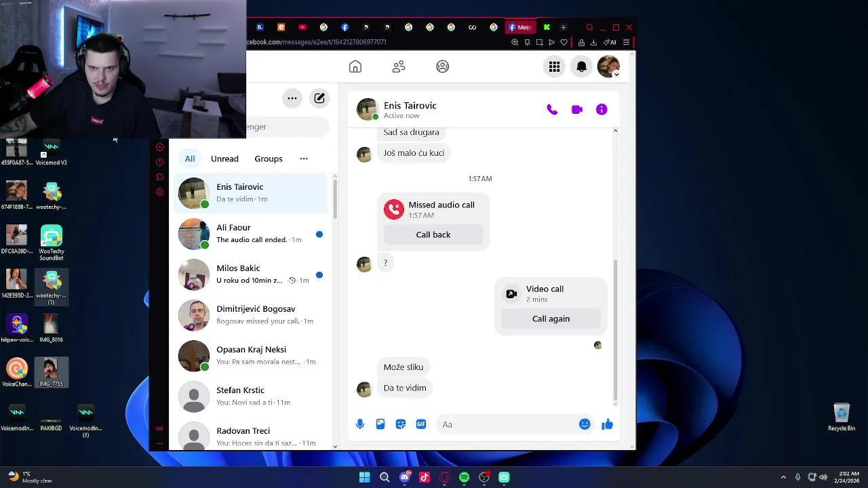Go to Facebook Home
Screen dimensions: 868x488
coord(355,66)
